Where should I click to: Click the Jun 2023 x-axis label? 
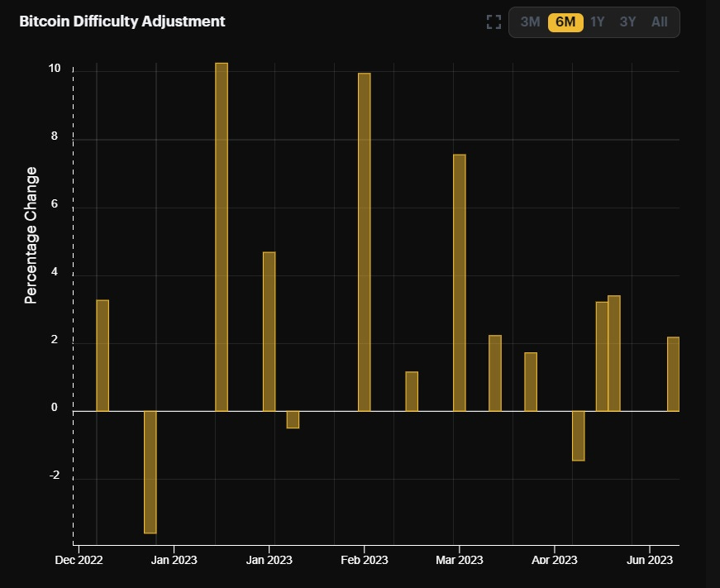(x=649, y=560)
